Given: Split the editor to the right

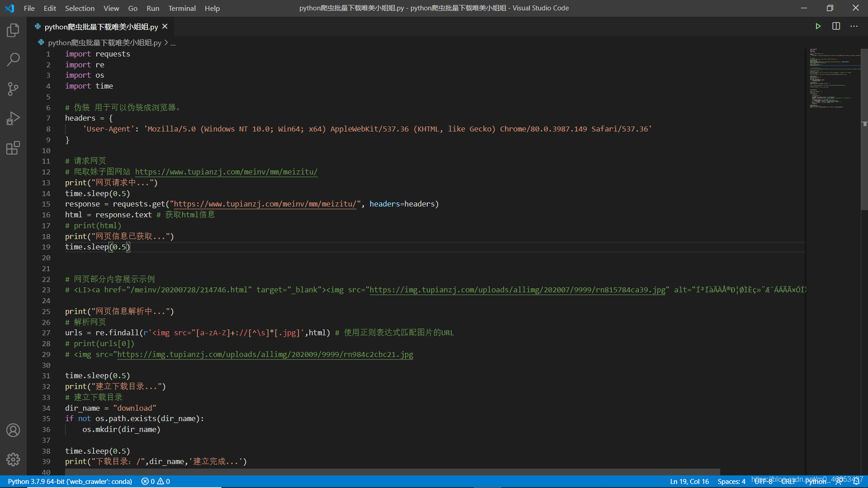Looking at the screenshot, I should [836, 26].
